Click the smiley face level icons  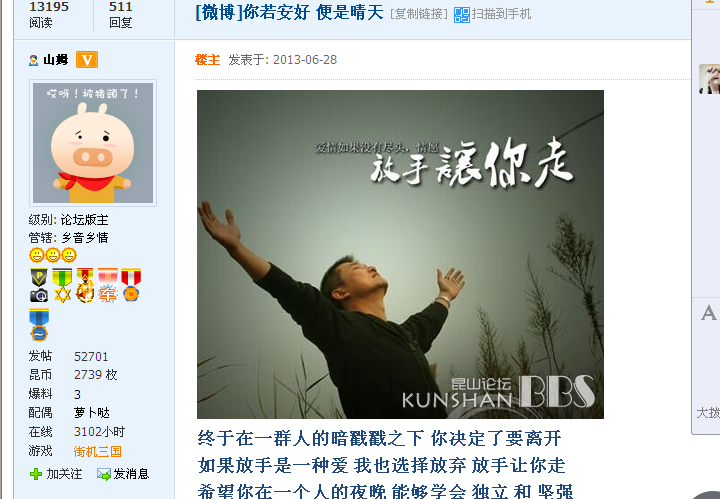tap(53, 255)
